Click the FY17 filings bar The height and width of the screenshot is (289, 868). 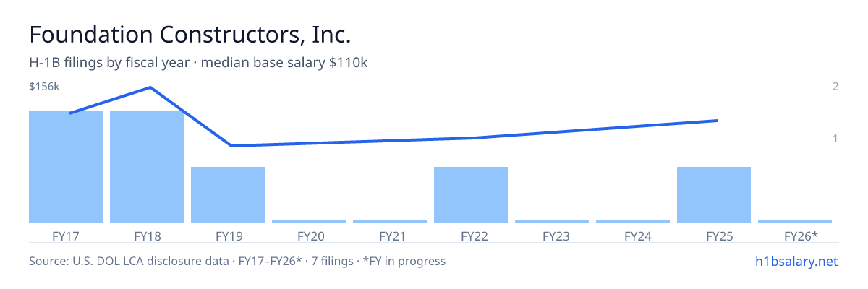tap(66, 167)
